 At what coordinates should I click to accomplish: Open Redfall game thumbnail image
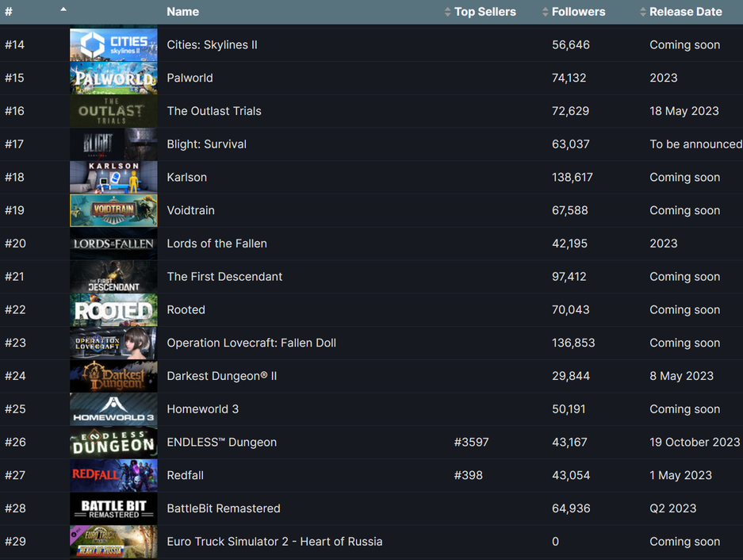[113, 476]
